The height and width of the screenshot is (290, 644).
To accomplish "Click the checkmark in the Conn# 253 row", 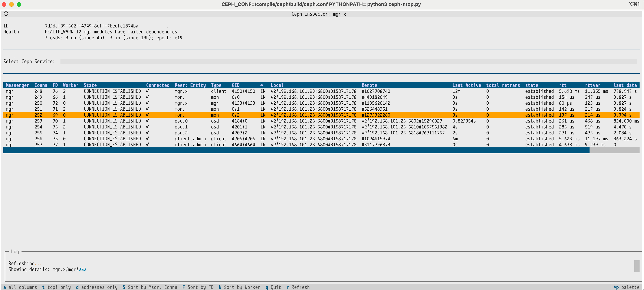I will [x=147, y=121].
